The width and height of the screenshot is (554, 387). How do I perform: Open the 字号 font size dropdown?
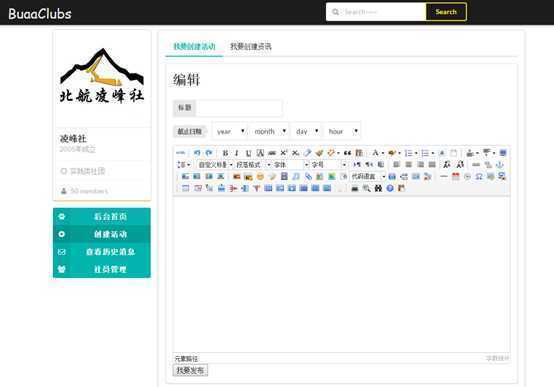(329, 165)
